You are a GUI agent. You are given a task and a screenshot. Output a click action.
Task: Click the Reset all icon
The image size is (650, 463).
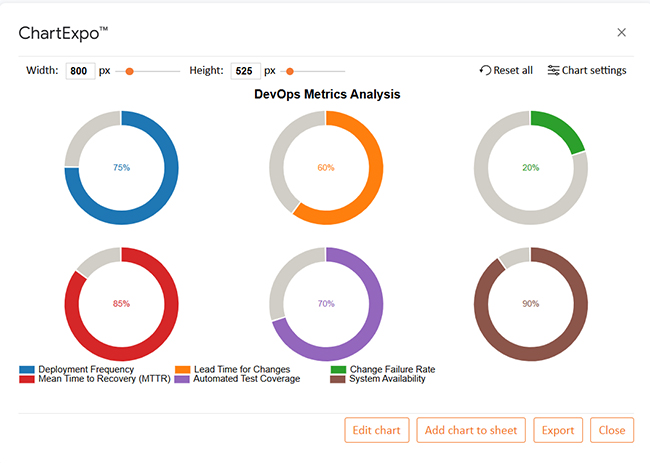pyautogui.click(x=486, y=71)
